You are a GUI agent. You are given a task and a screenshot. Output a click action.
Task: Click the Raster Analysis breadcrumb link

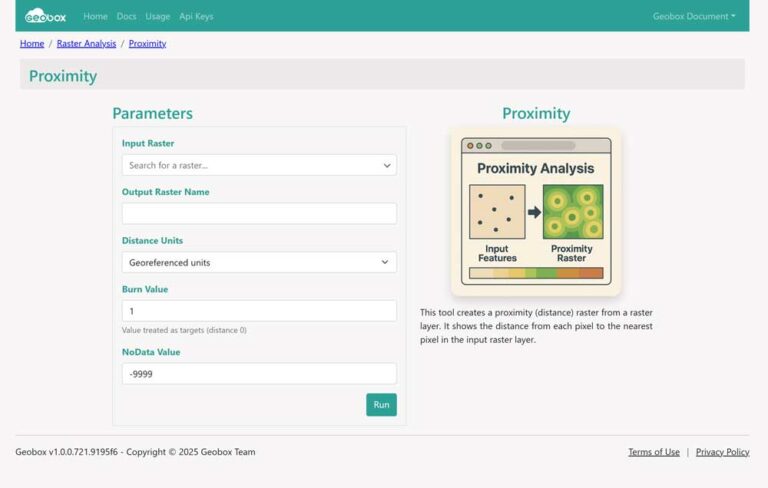[86, 44]
